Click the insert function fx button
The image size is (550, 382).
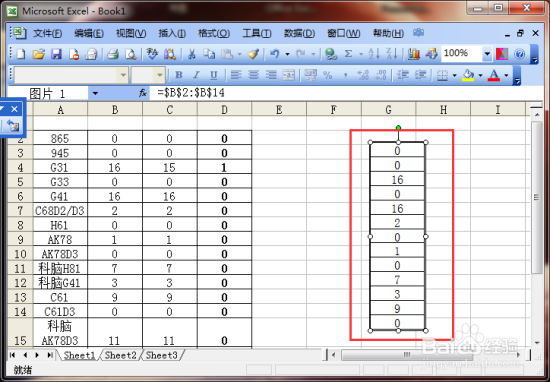click(142, 93)
